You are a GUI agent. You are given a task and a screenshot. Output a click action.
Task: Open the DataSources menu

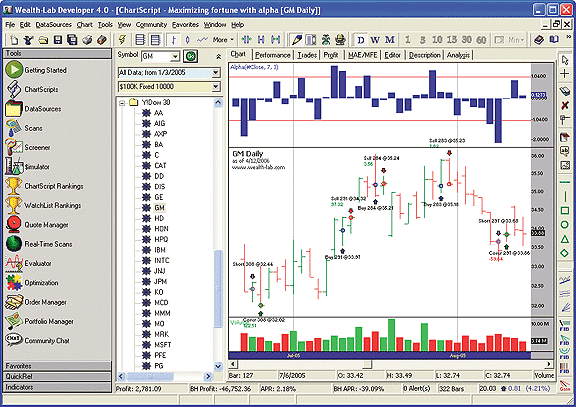tap(54, 25)
